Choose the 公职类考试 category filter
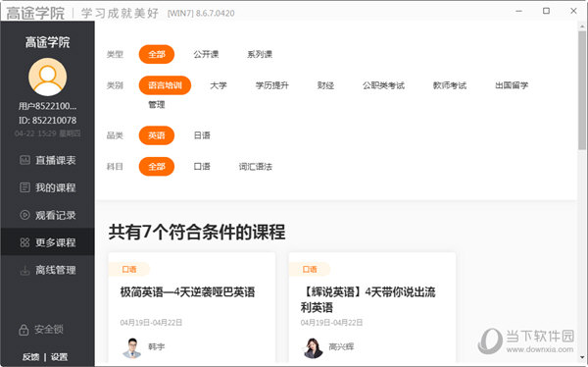Image resolution: width=588 pixels, height=367 pixels. coord(383,85)
